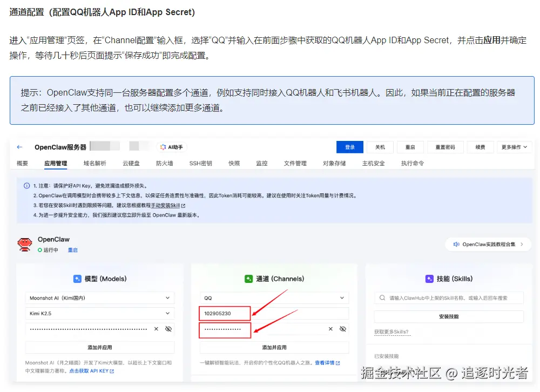Open the 防火墙 tab

[x=165, y=163]
